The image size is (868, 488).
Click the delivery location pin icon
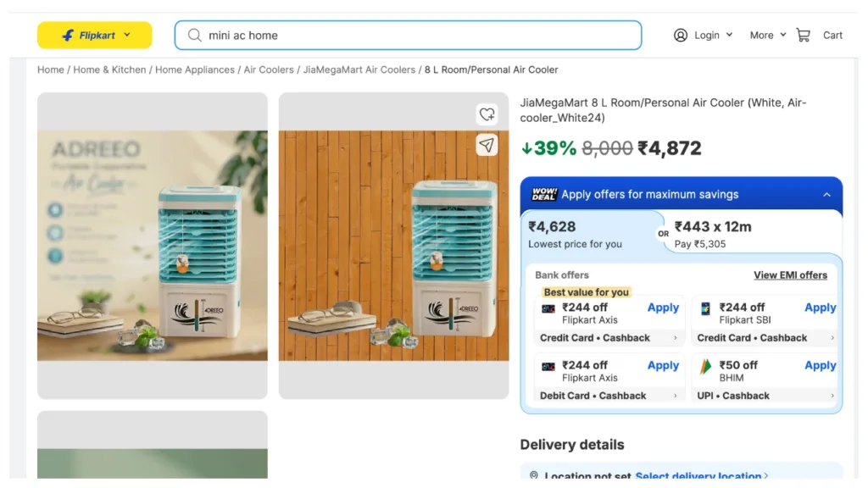click(534, 477)
